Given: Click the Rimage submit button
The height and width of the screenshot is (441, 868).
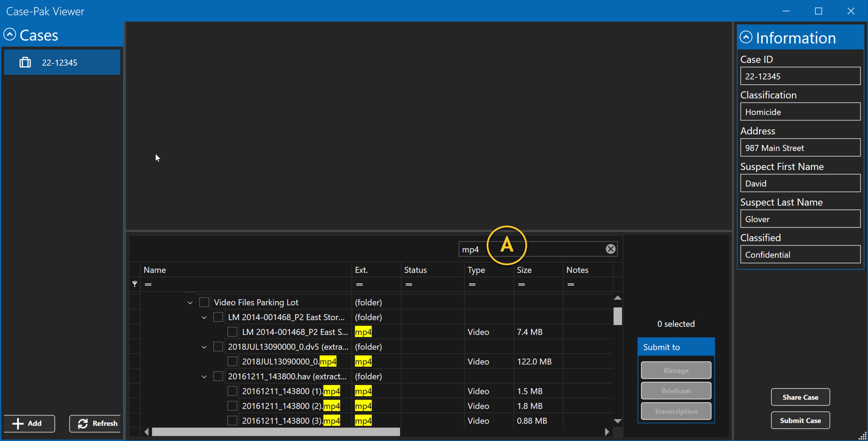Looking at the screenshot, I should (676, 370).
